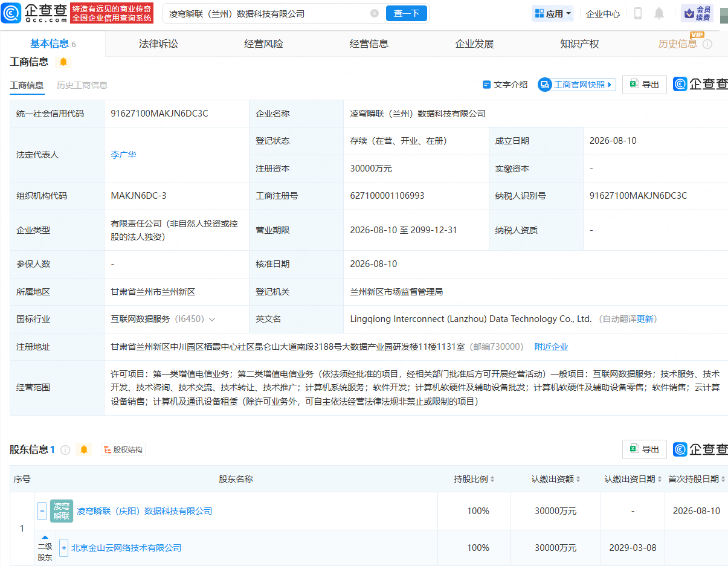Click the bell icon beside 股东信息
Image resolution: width=728 pixels, height=566 pixels.
83,449
